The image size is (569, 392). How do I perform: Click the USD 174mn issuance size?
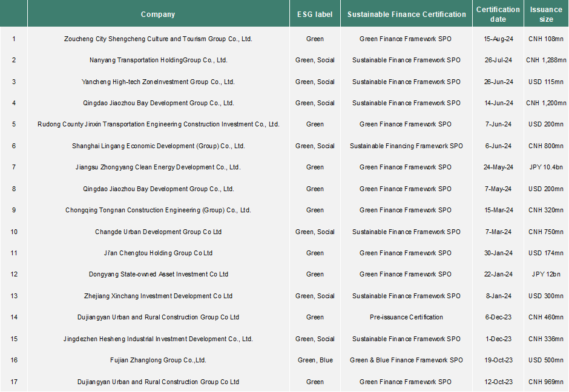(546, 253)
